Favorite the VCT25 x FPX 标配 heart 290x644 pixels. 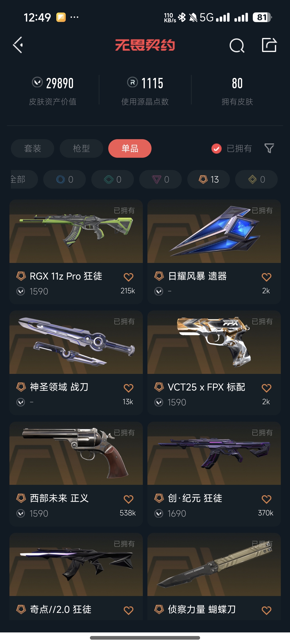coord(266,388)
